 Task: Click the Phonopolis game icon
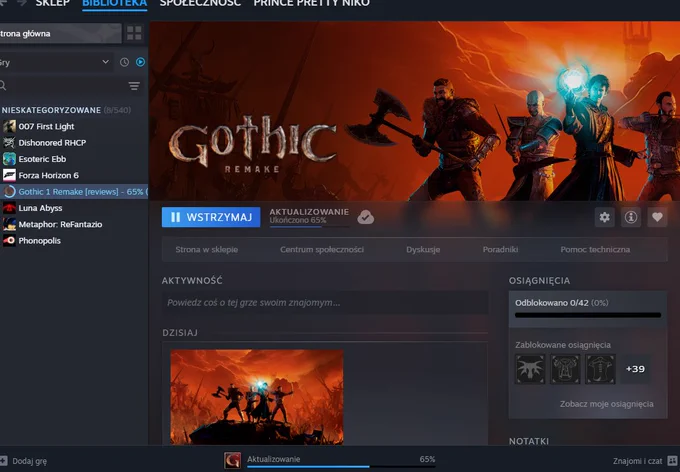[9, 241]
